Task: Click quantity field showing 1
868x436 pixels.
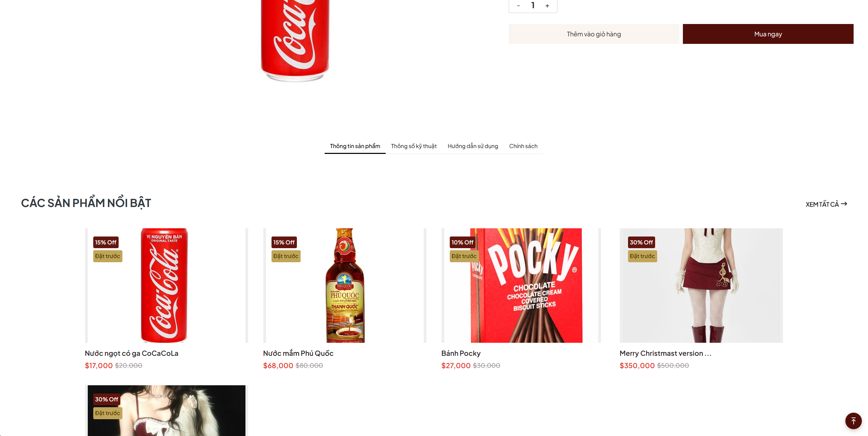Action: [533, 5]
